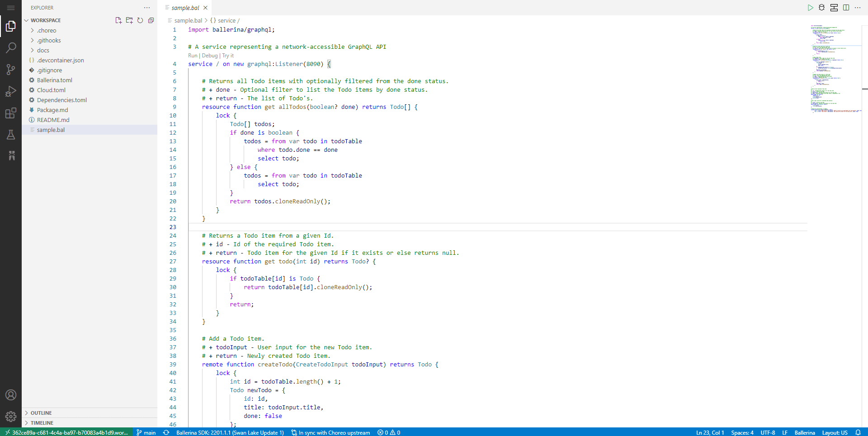This screenshot has width=868, height=436.
Task: Collapse all folders in Explorer
Action: tap(151, 20)
